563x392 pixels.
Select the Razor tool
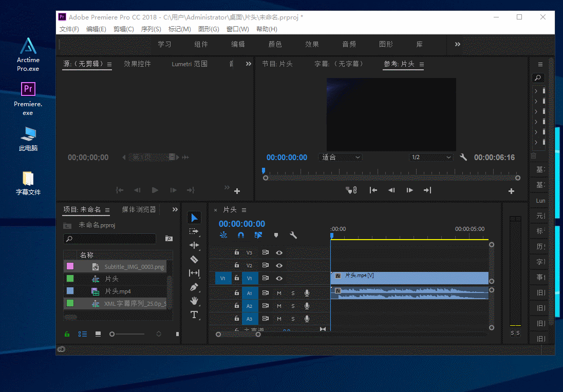point(194,259)
